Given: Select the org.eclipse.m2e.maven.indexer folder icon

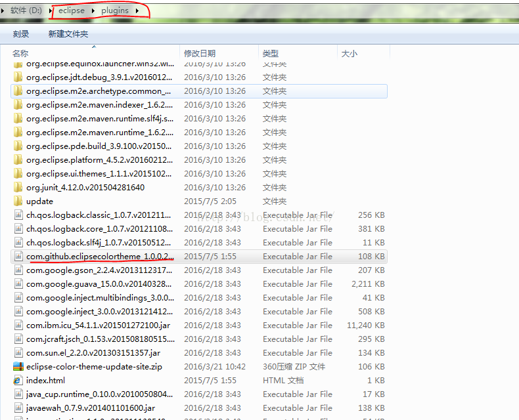Looking at the screenshot, I should click(x=18, y=105).
